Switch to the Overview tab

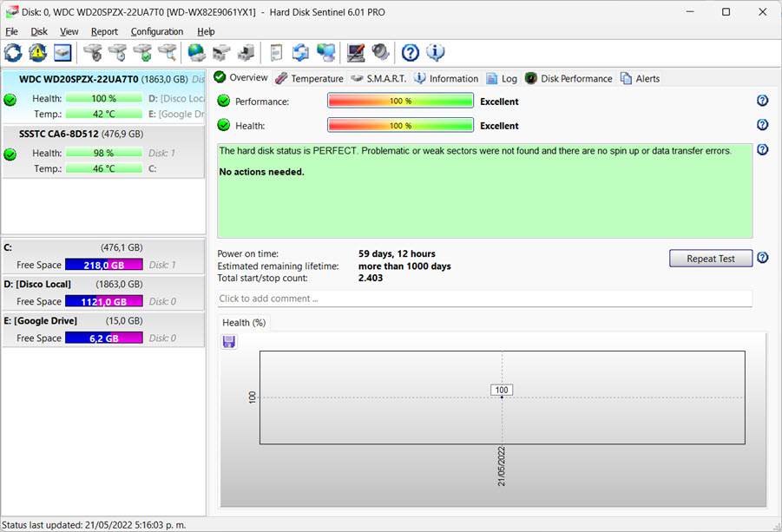coord(241,78)
